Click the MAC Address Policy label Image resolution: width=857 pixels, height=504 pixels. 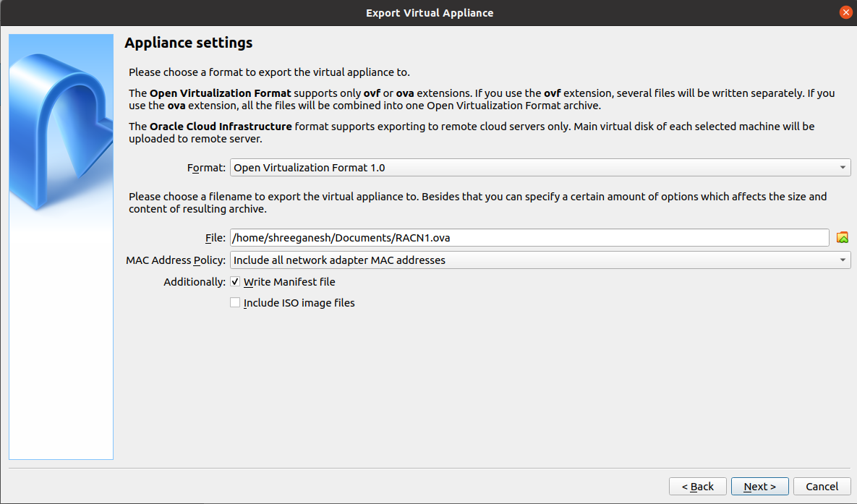point(176,260)
